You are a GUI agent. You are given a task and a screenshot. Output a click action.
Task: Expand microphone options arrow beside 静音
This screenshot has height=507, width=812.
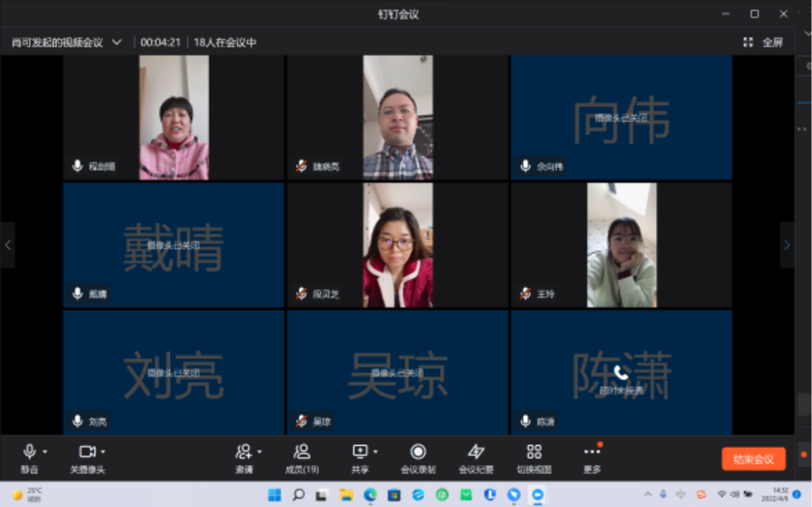(x=45, y=452)
